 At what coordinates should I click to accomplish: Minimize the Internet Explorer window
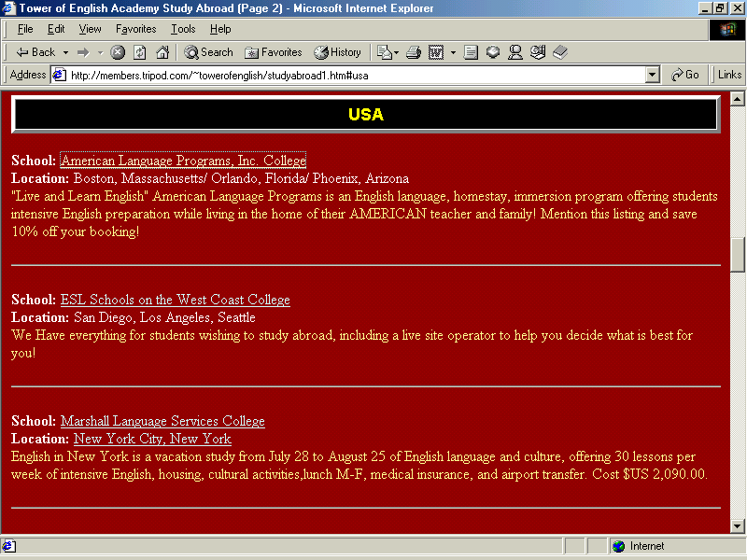click(x=705, y=8)
